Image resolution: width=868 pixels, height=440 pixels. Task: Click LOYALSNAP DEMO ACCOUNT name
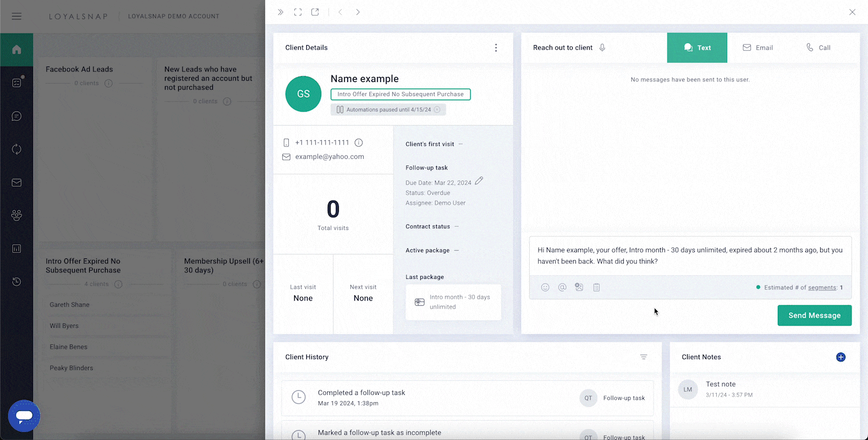tap(174, 16)
